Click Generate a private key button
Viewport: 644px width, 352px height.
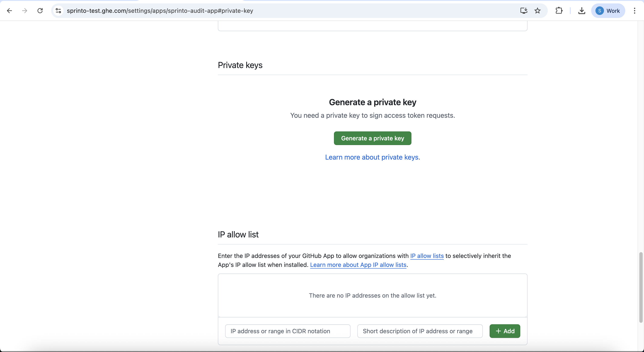pos(372,138)
